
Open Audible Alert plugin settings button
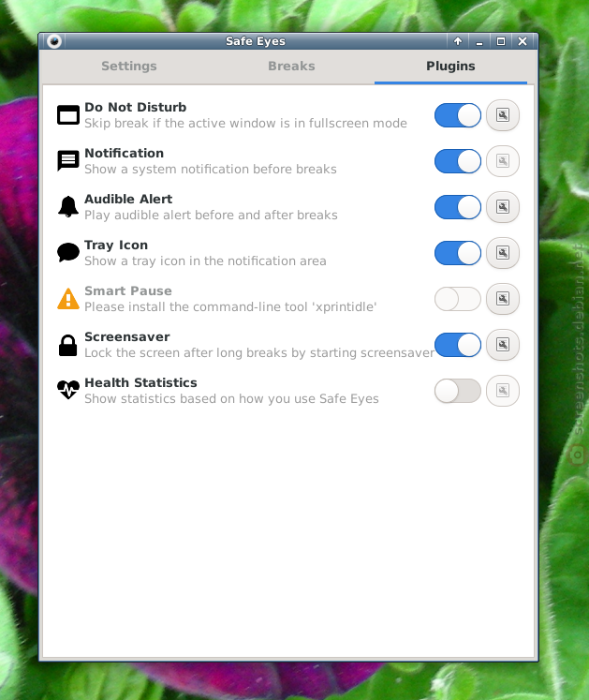[x=503, y=207]
